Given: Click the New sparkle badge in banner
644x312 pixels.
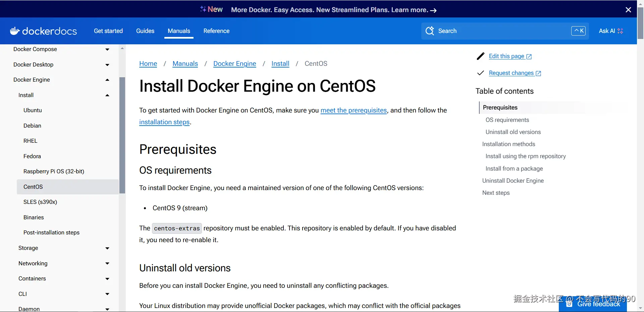Looking at the screenshot, I should click(x=211, y=9).
